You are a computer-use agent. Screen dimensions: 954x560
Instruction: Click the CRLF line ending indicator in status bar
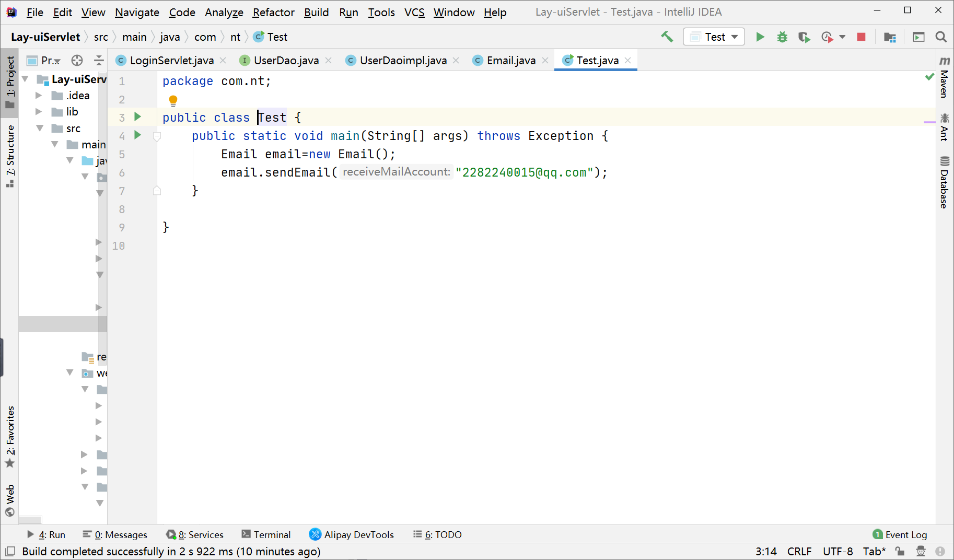click(x=799, y=551)
